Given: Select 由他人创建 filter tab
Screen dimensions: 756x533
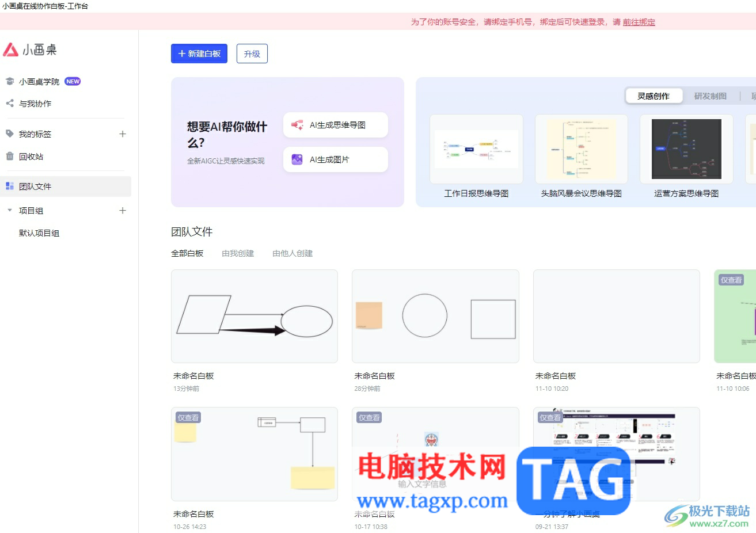Looking at the screenshot, I should [292, 253].
